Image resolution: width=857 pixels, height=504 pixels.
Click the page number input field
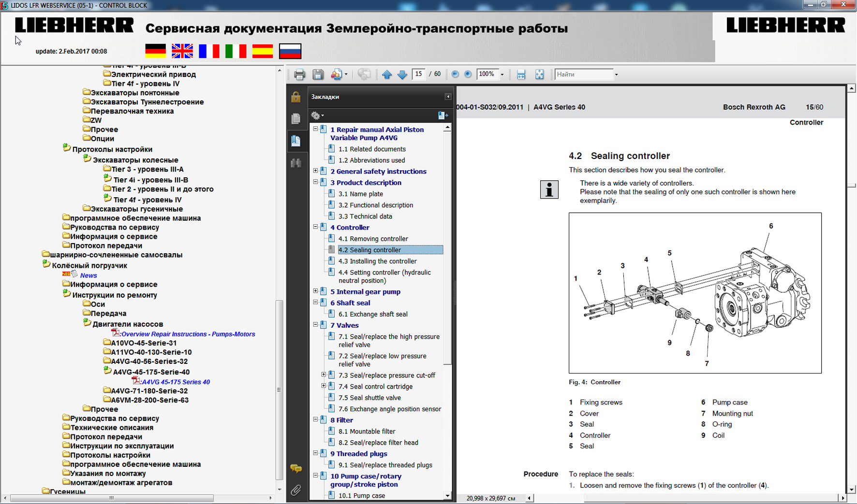tap(418, 74)
